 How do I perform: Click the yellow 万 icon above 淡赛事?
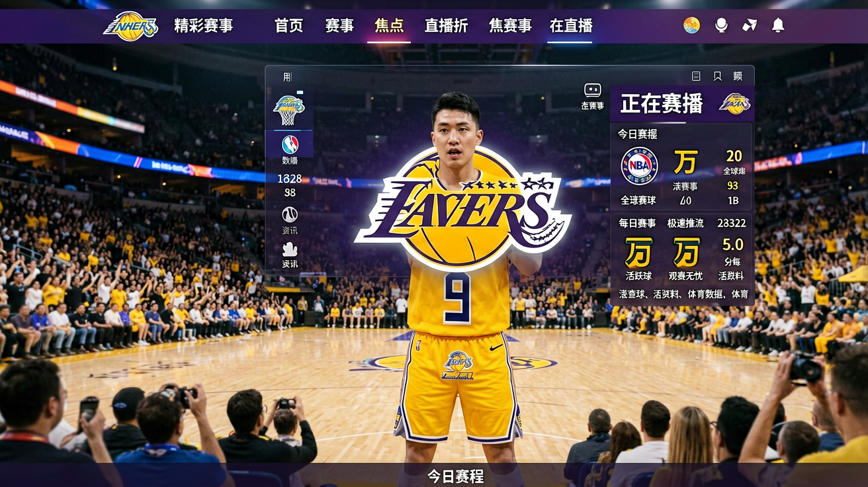point(685,161)
